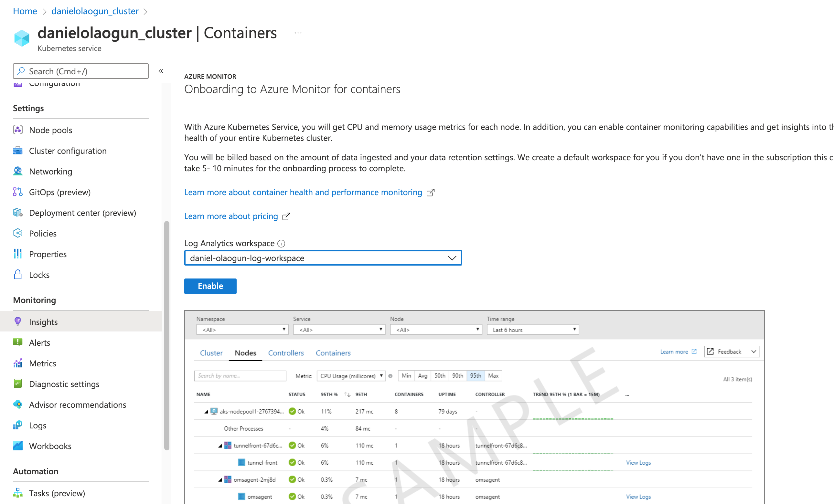Select the 95th percentile toggle
Image resolution: width=834 pixels, height=504 pixels.
pos(475,375)
